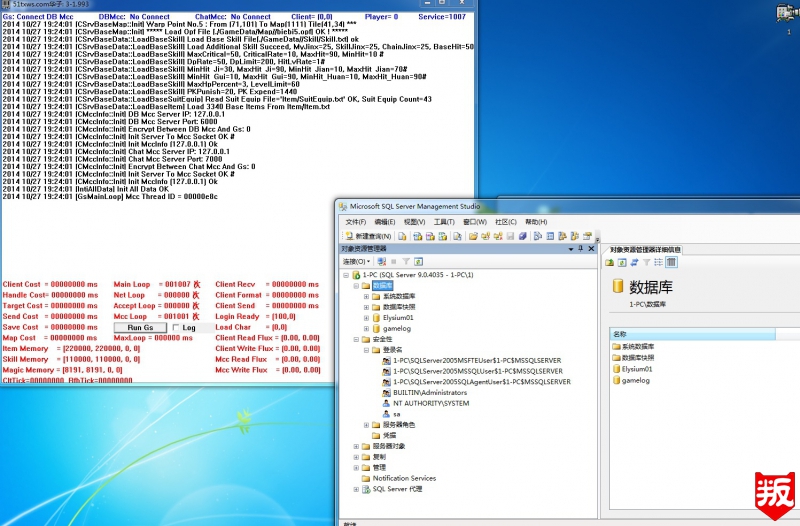
Task: Toggle the Log checkbox in game server window
Action: pos(176,328)
